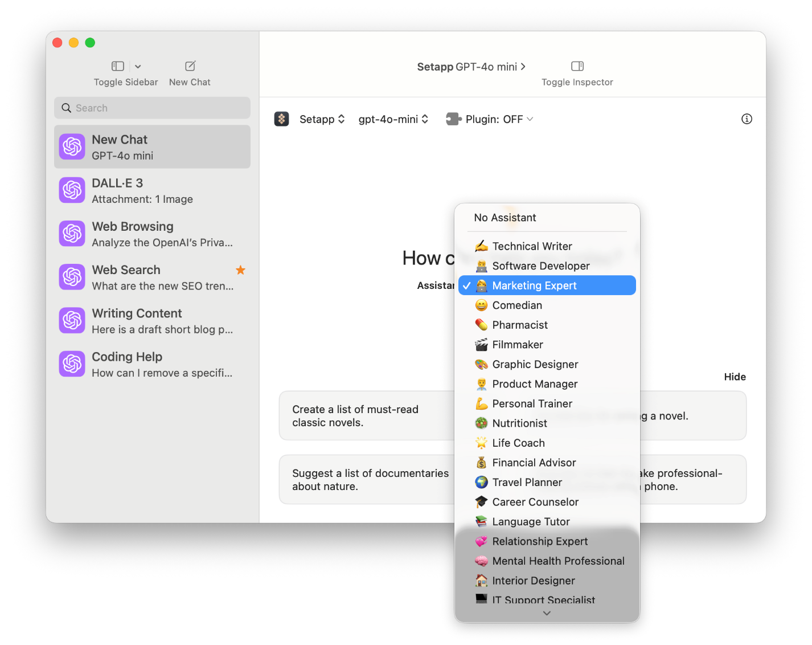Open the Setapp provider dropdown
Image resolution: width=812 pixels, height=645 pixels.
pyautogui.click(x=322, y=119)
